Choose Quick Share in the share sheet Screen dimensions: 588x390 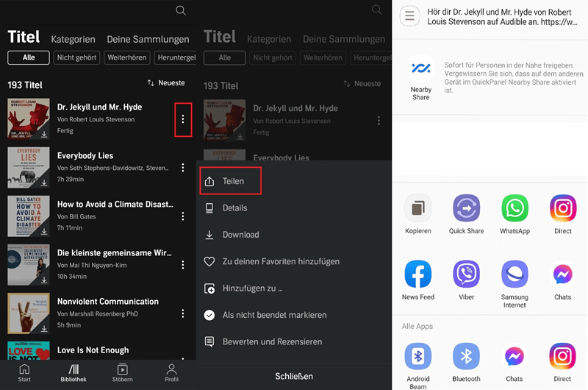466,214
